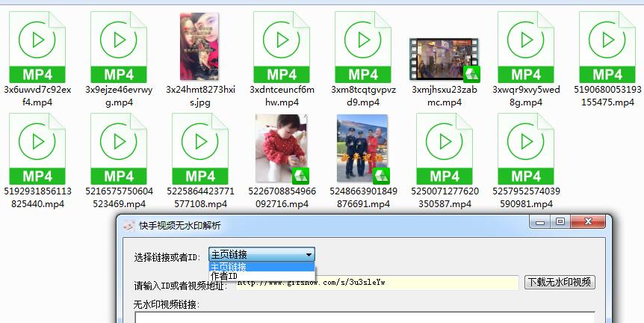
Task: Expand the 选择链接或者ID combo box arrow
Action: pos(309,254)
